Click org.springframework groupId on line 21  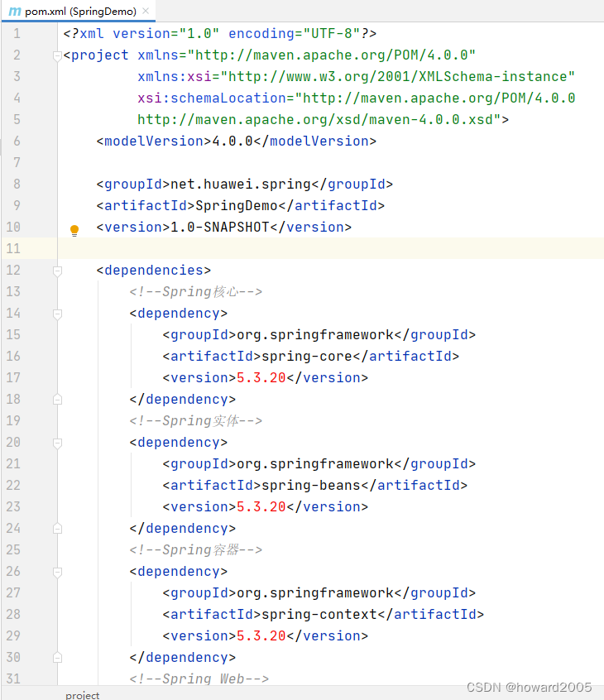click(314, 464)
